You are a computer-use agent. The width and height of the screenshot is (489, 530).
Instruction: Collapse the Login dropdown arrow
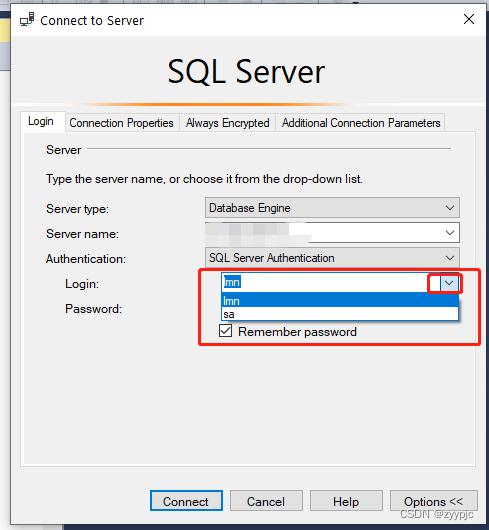(449, 283)
